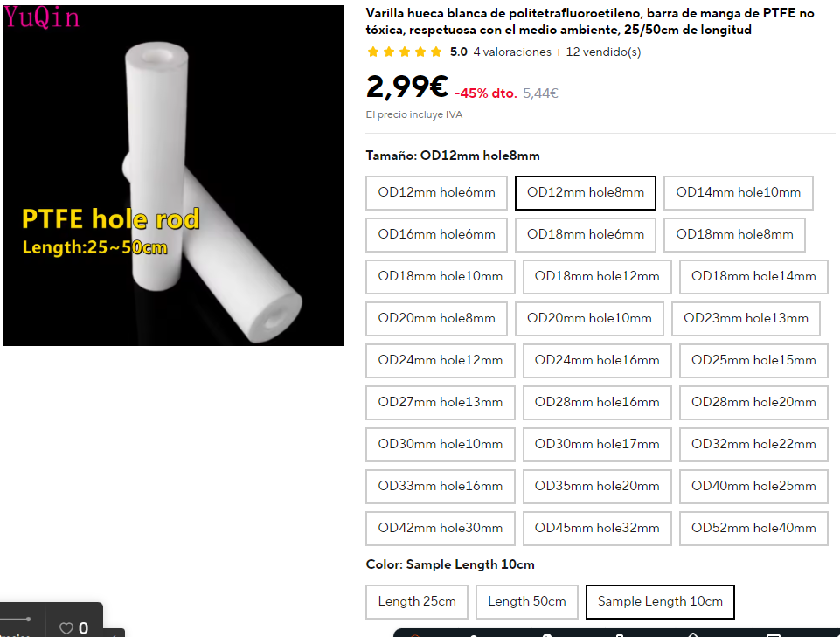840x637 pixels.
Task: Open the 4 valoraciones reviews link
Action: click(x=512, y=52)
